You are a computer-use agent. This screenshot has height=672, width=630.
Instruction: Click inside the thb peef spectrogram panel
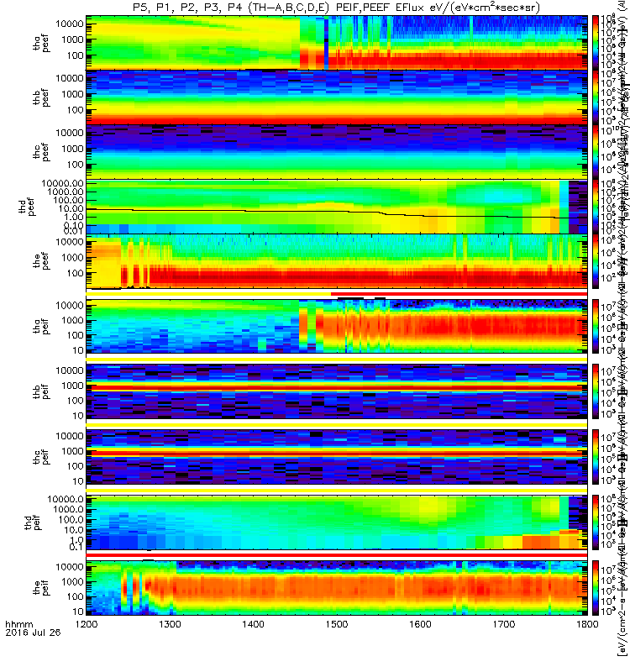[x=337, y=97]
